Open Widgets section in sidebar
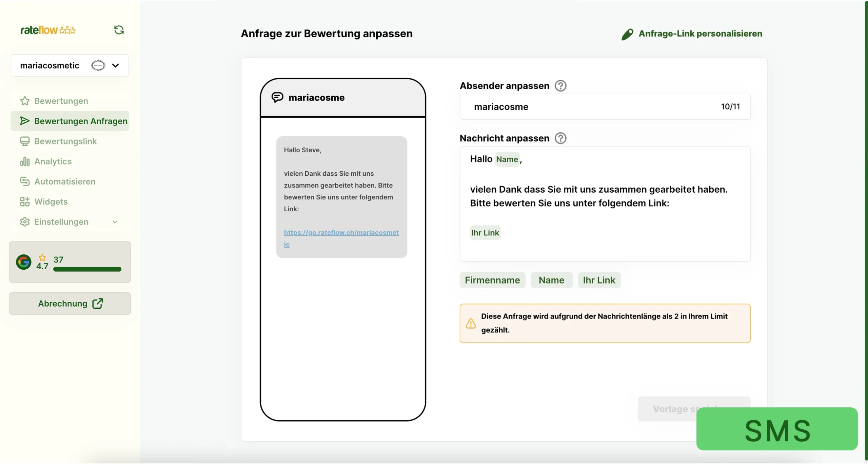The width and height of the screenshot is (868, 464). [51, 202]
